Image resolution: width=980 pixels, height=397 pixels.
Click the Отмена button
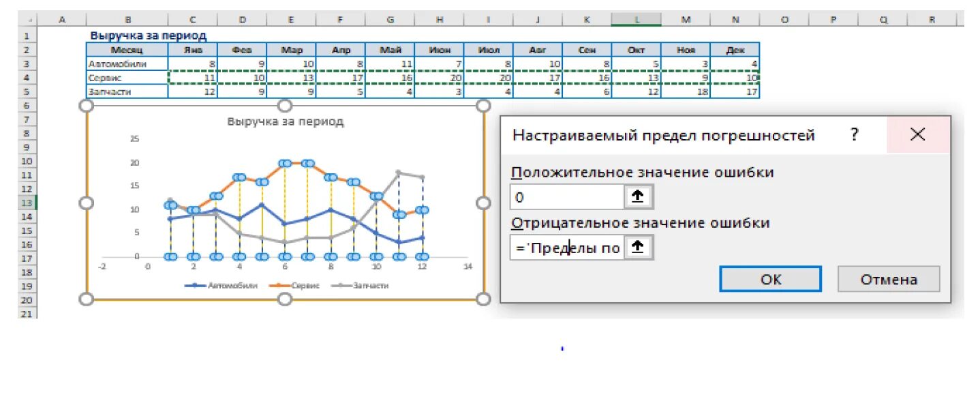pyautogui.click(x=889, y=279)
